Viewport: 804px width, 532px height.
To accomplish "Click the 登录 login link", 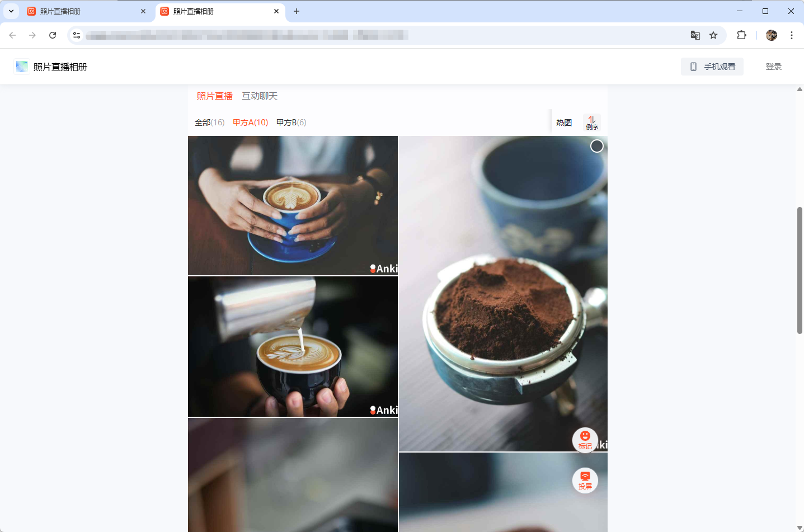I will pos(773,67).
